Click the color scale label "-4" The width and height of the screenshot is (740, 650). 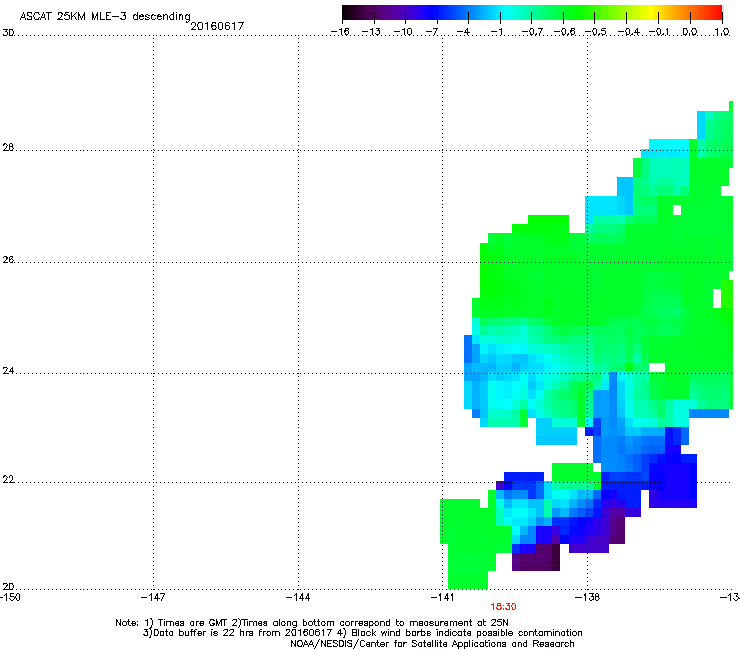pos(463,32)
